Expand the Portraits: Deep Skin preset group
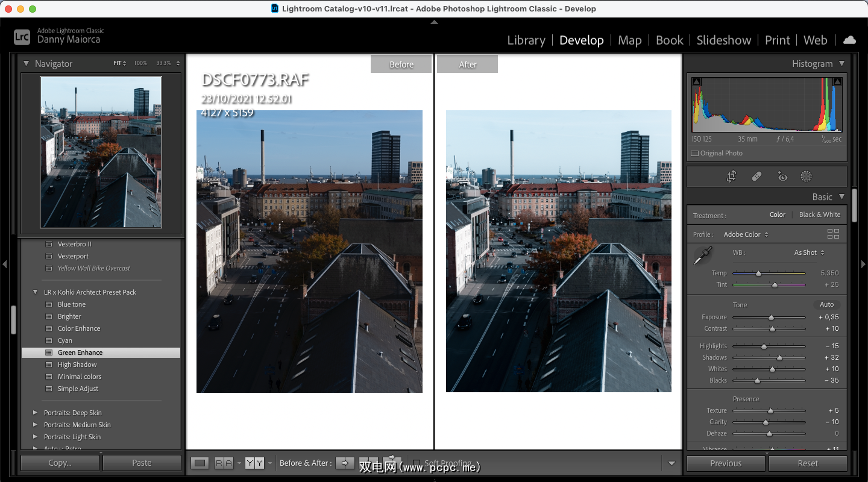Viewport: 868px width, 482px height. 35,413
